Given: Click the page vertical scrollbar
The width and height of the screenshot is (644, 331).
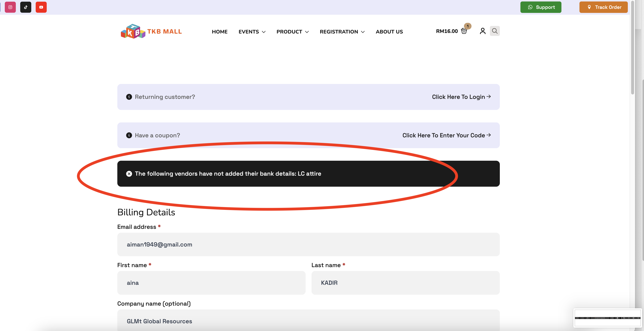Looking at the screenshot, I should (632, 47).
